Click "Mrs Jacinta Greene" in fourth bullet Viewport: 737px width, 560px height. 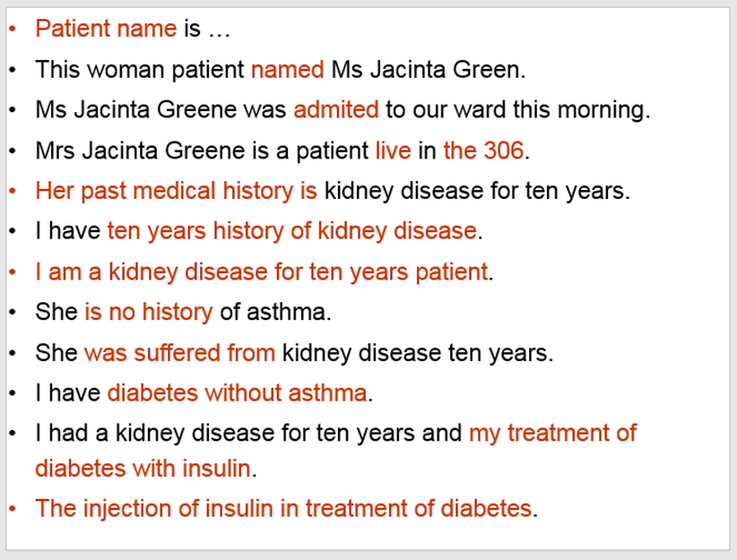click(140, 151)
